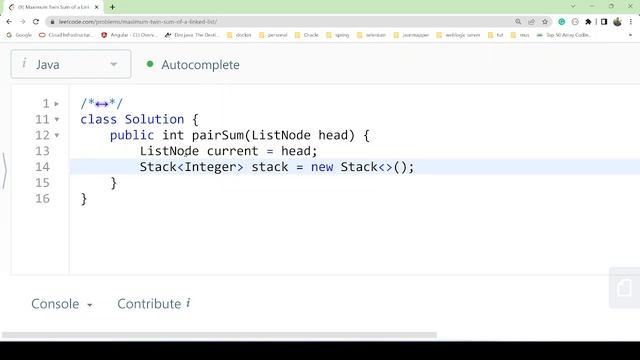This screenshot has width=640, height=360.
Task: Open the jsonmapper bookmarks folder
Action: coord(411,35)
